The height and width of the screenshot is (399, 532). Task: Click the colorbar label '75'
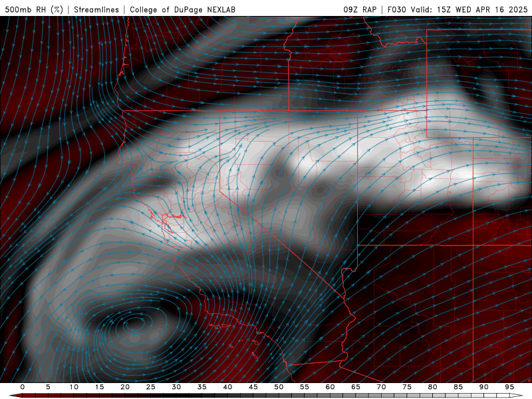point(407,387)
